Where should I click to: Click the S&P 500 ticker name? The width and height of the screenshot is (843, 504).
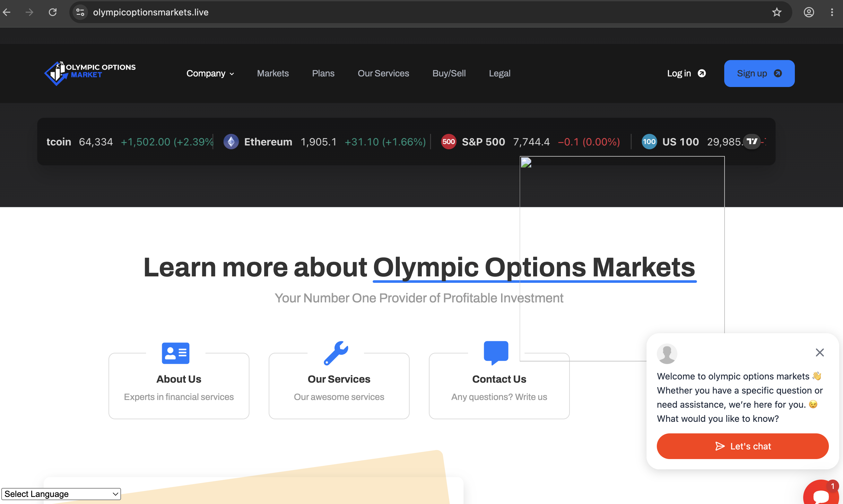tap(483, 142)
